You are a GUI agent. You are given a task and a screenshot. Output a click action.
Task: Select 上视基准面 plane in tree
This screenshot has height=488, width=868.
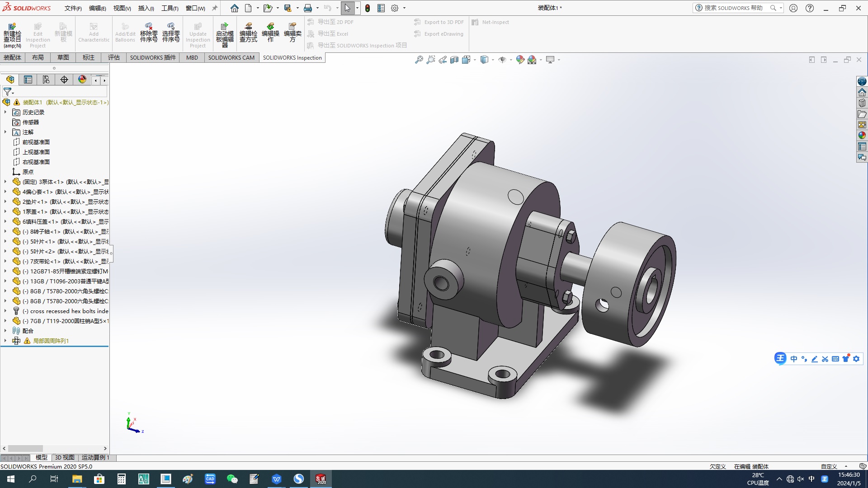click(36, 152)
